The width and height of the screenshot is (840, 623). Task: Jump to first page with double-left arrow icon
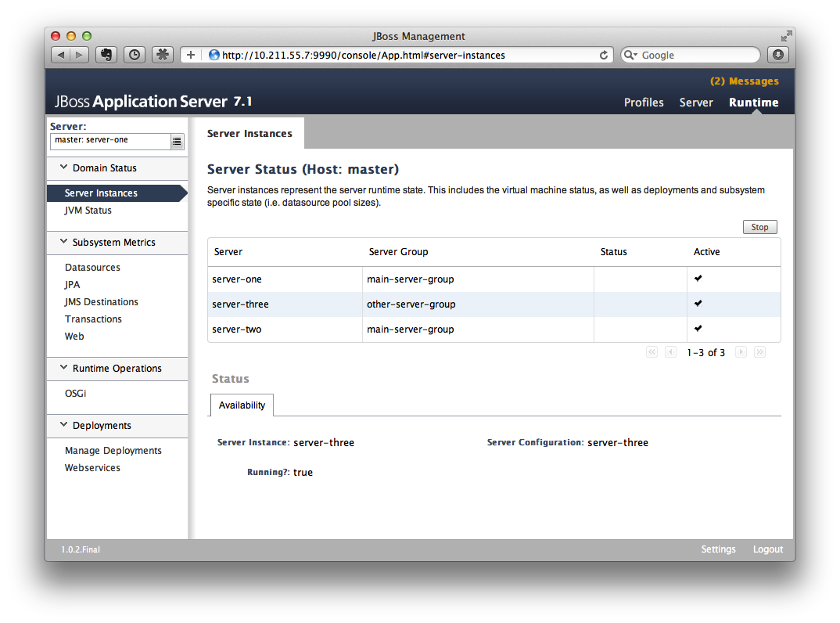pos(652,352)
